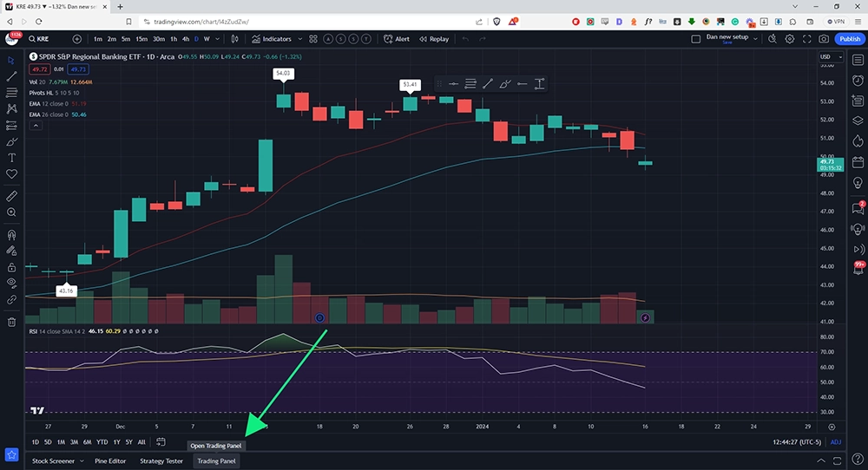This screenshot has width=868, height=470.
Task: Toggle lock all drawing tools
Action: coord(11,267)
